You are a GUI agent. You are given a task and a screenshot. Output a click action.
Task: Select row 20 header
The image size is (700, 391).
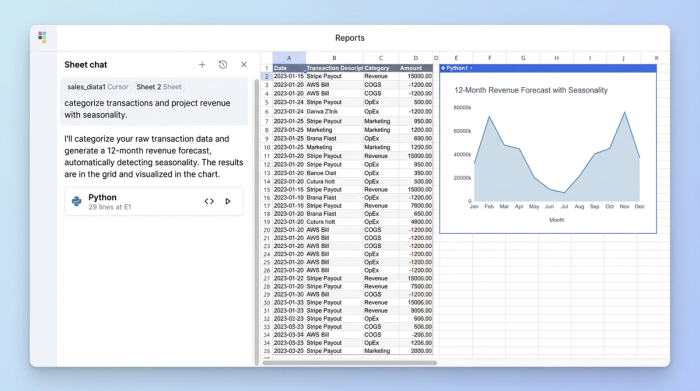coord(267,230)
